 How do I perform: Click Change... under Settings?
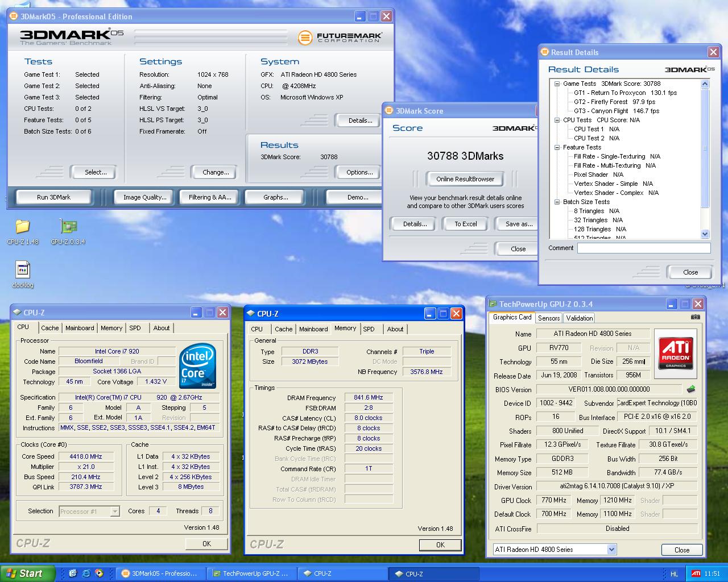point(216,172)
